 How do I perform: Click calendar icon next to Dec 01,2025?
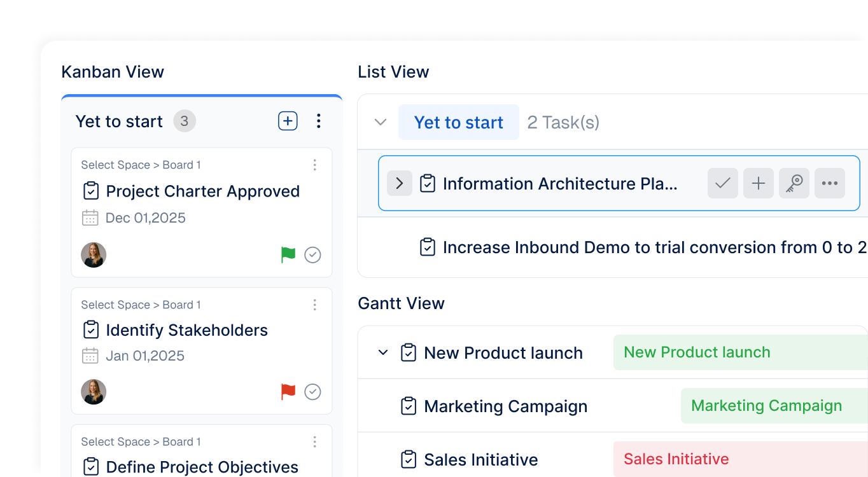tap(90, 218)
